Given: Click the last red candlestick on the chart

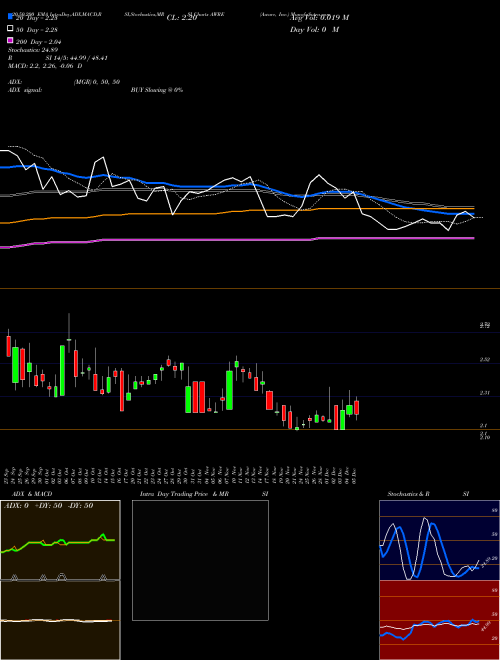Looking at the screenshot, I should tap(356, 407).
